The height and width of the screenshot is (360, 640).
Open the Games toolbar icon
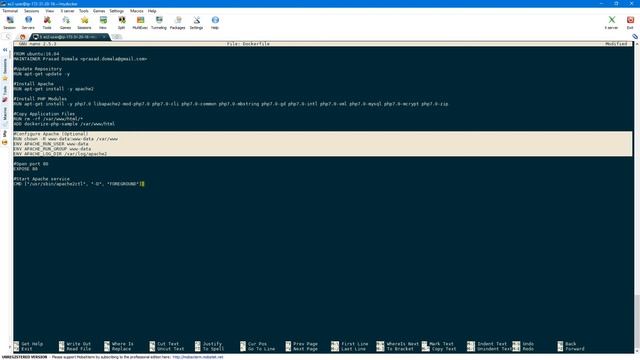65,22
